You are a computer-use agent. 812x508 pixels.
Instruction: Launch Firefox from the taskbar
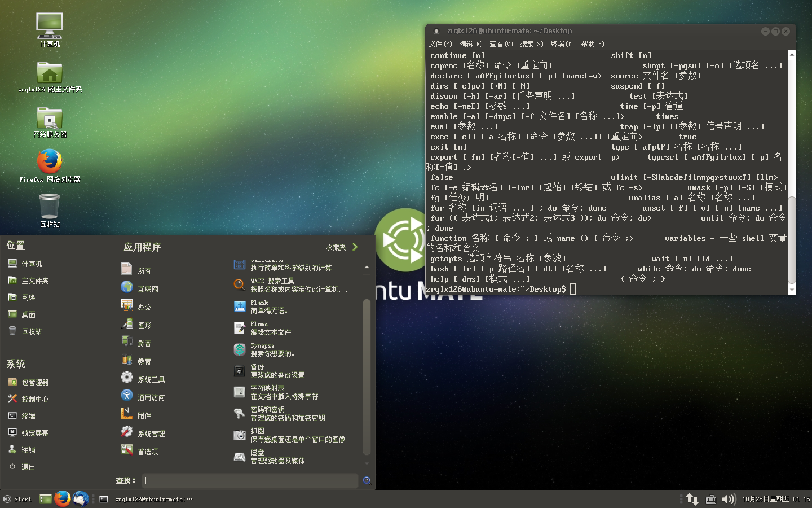coord(63,499)
